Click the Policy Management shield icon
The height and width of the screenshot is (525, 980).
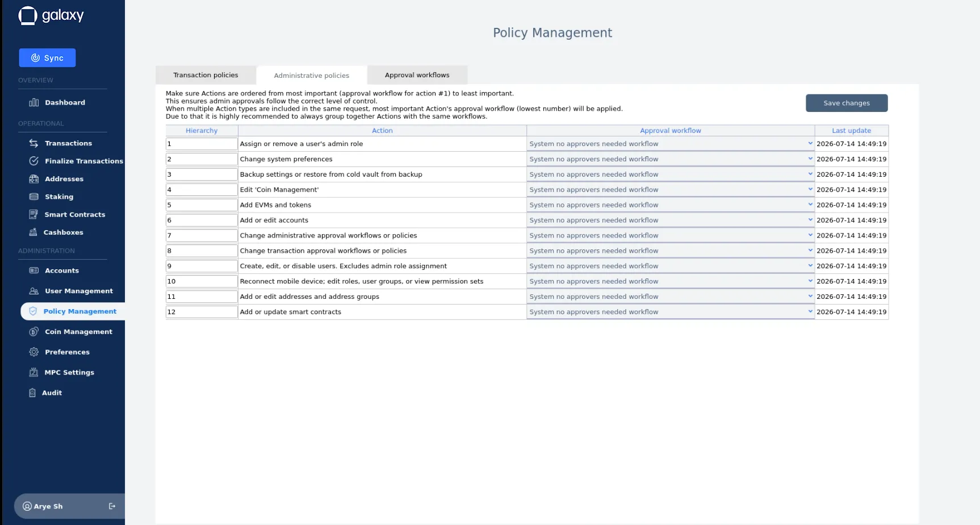(33, 311)
